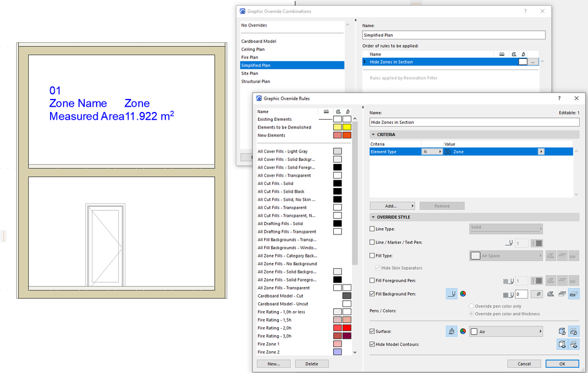Open Zone value arrow in criteria row
Viewport: 588px width, 373px height.
coord(541,151)
